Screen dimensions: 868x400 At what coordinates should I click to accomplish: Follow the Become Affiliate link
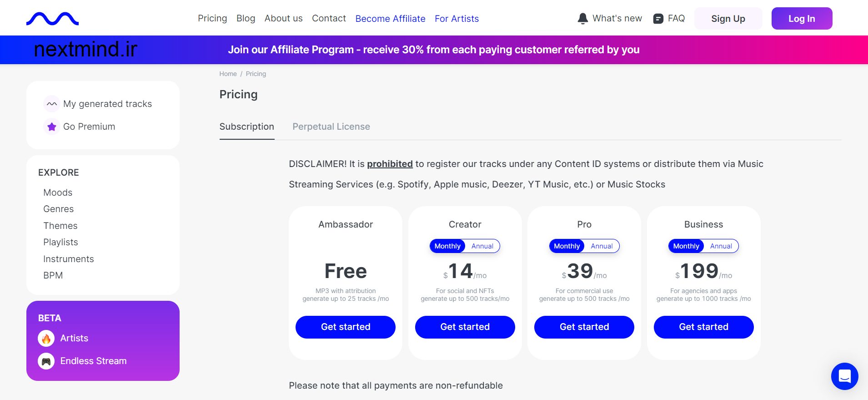tap(390, 19)
